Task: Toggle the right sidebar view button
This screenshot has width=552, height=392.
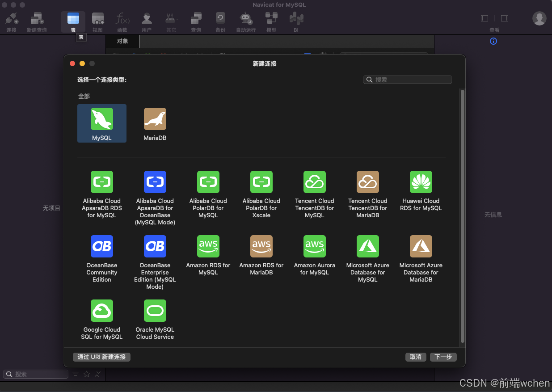Action: tap(505, 18)
